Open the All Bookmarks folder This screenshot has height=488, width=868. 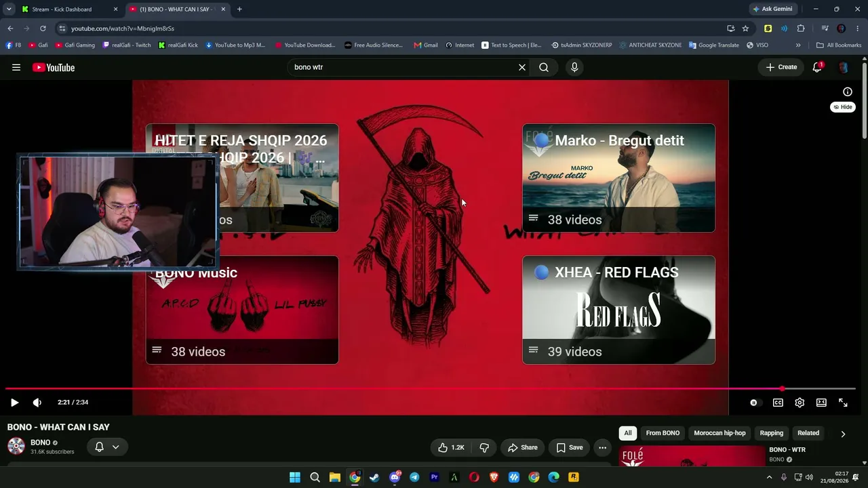click(x=839, y=45)
